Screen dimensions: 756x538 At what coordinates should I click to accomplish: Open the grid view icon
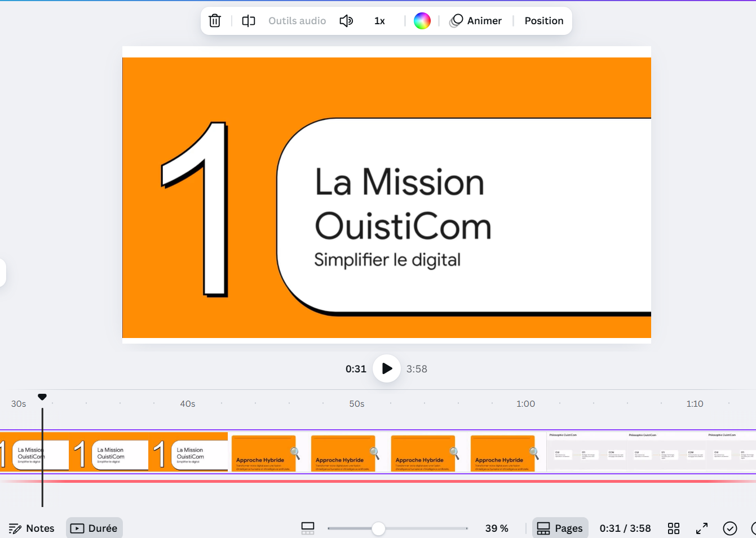[673, 528]
